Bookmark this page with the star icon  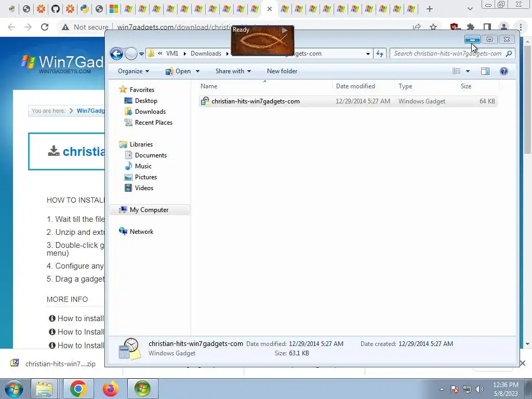coord(433,27)
